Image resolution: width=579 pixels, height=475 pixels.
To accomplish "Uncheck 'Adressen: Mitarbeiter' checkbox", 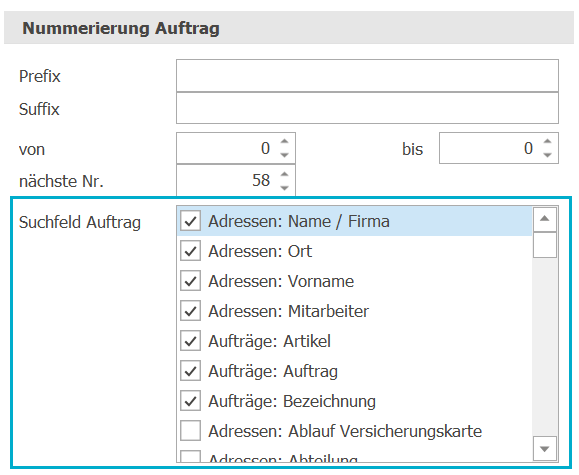I will pyautogui.click(x=191, y=311).
